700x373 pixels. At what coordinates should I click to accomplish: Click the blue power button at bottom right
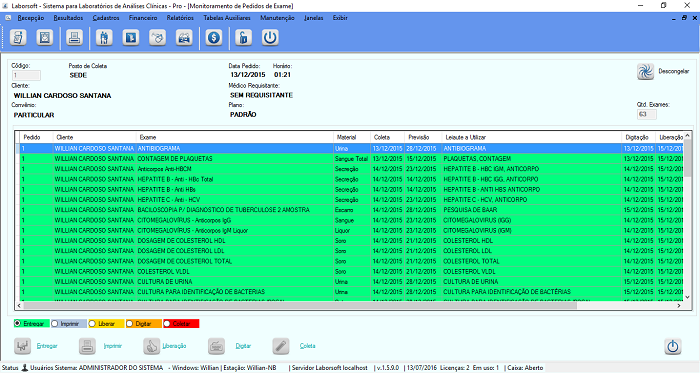pos(673,346)
